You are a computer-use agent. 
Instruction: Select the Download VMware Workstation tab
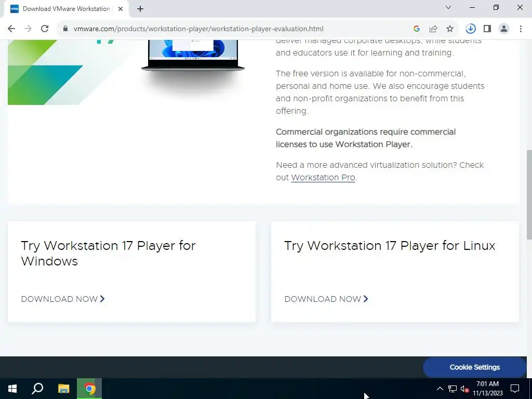66,9
